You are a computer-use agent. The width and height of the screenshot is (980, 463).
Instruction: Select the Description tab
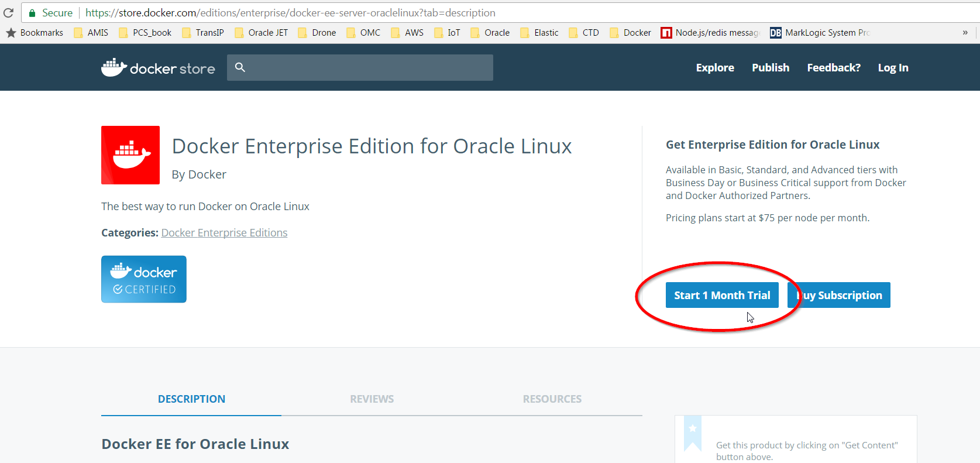191,399
